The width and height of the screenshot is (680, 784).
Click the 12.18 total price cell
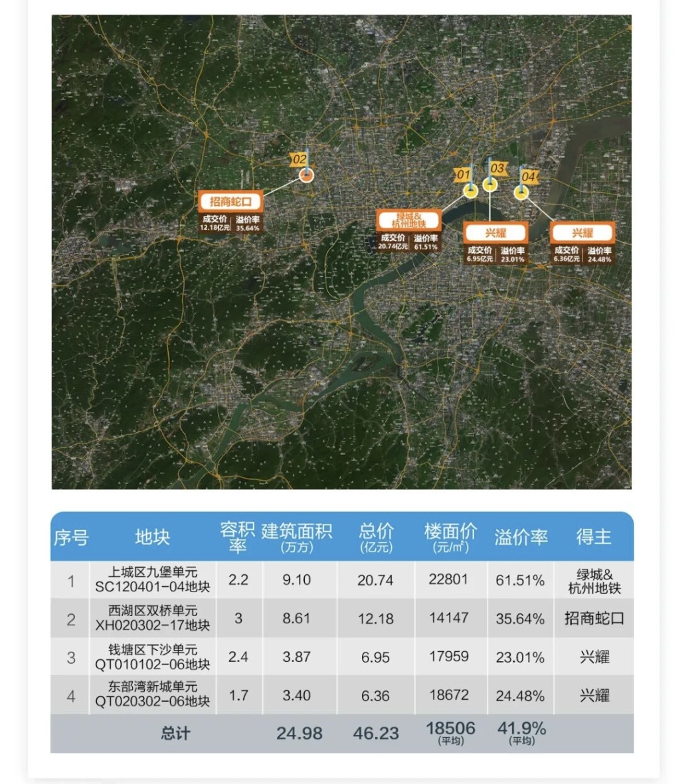coord(376,618)
